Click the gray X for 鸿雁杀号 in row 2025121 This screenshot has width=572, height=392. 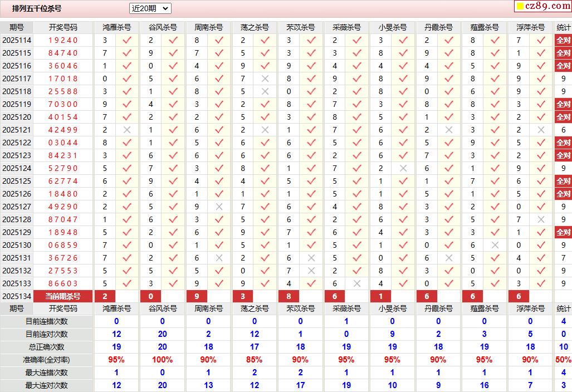tap(127, 130)
